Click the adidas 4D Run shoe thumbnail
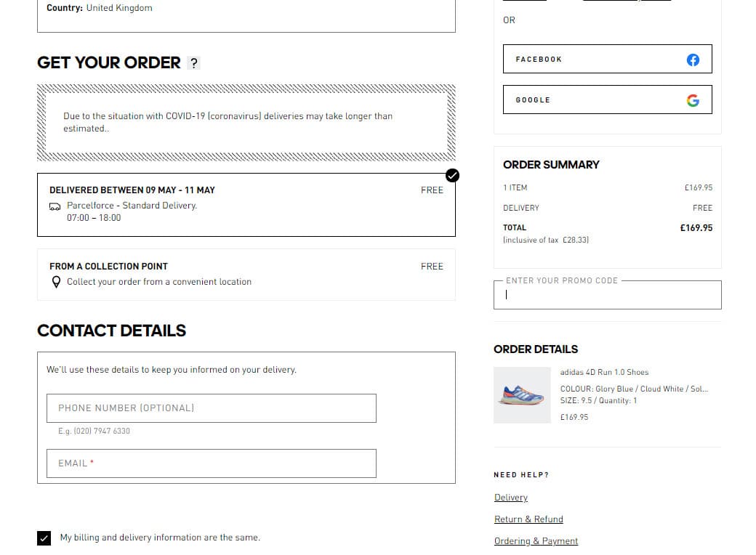The image size is (756, 555). click(522, 394)
